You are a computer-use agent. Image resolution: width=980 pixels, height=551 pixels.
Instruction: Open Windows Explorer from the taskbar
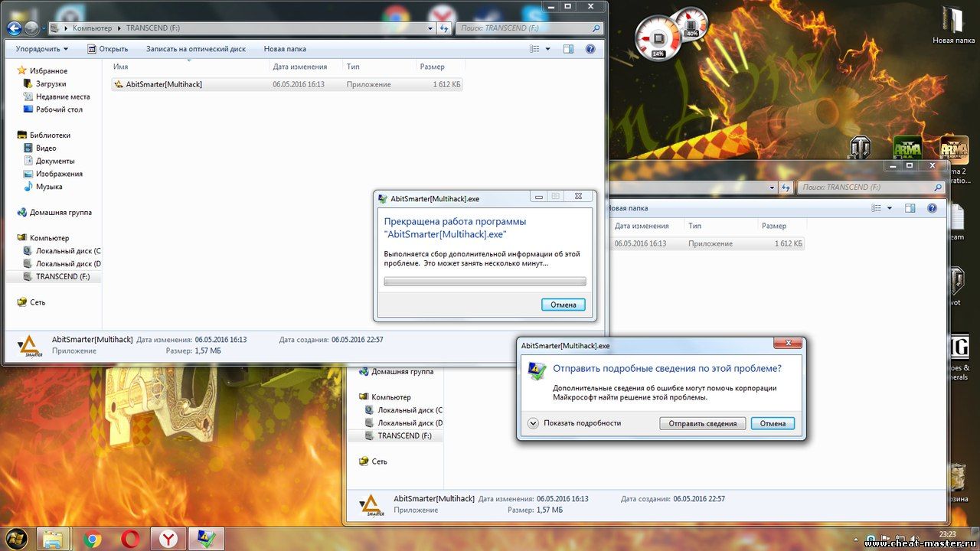(x=54, y=539)
